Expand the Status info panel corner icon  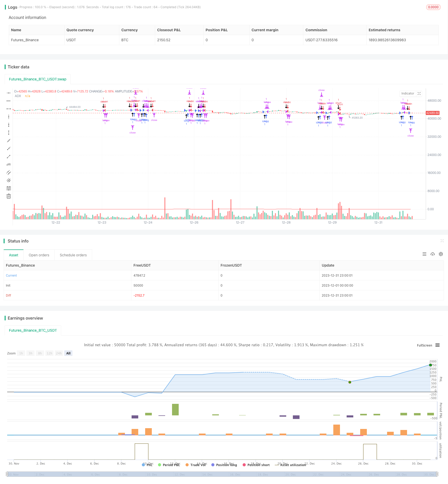pyautogui.click(x=442, y=241)
